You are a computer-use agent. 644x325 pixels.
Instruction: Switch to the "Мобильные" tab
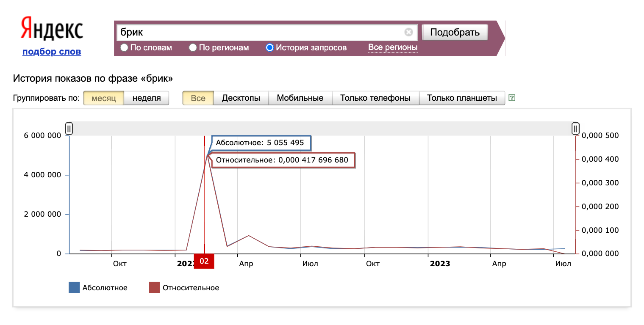click(300, 98)
